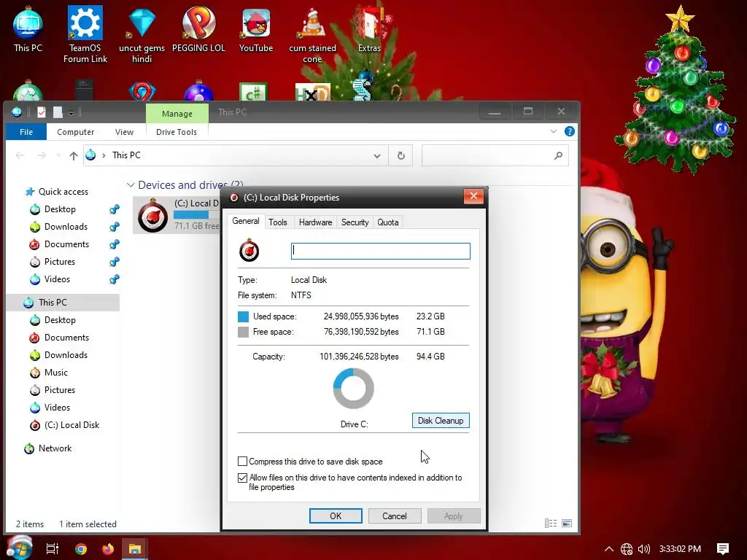Viewport: 747px width, 560px height.
Task: Click the gray Free space color swatch
Action: pos(243,332)
